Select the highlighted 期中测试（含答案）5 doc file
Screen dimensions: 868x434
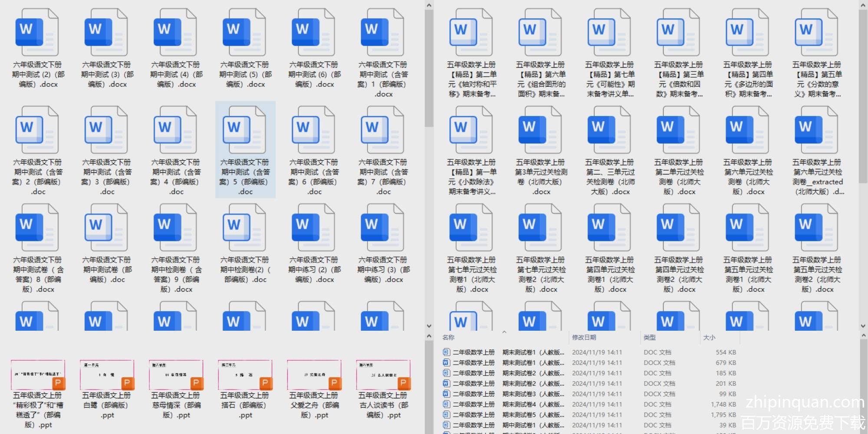coord(245,130)
